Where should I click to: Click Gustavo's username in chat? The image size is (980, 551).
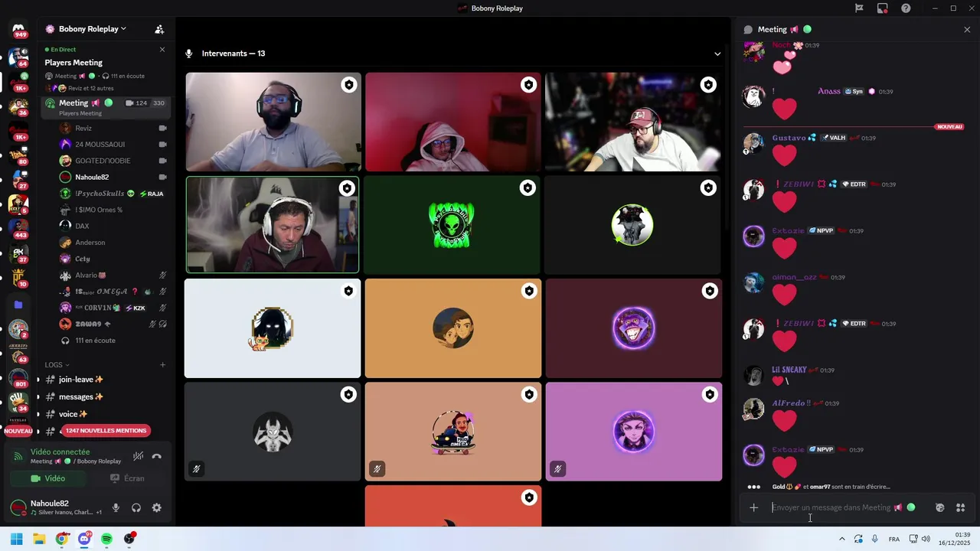tap(789, 138)
